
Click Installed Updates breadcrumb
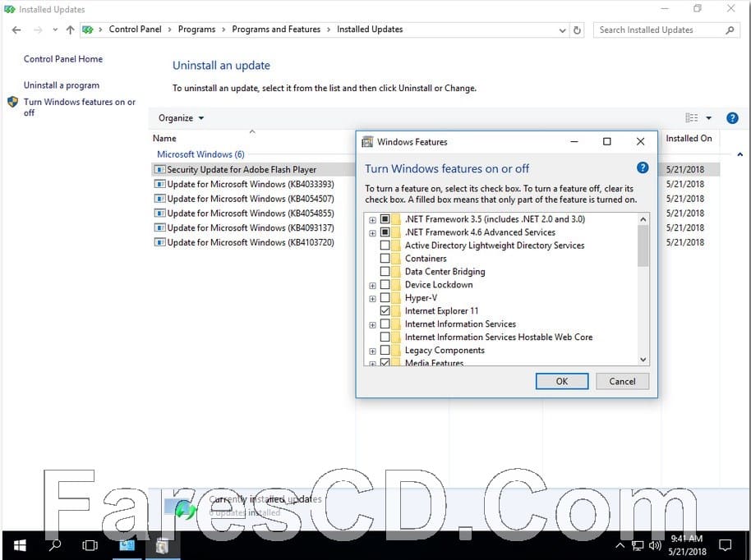[370, 30]
